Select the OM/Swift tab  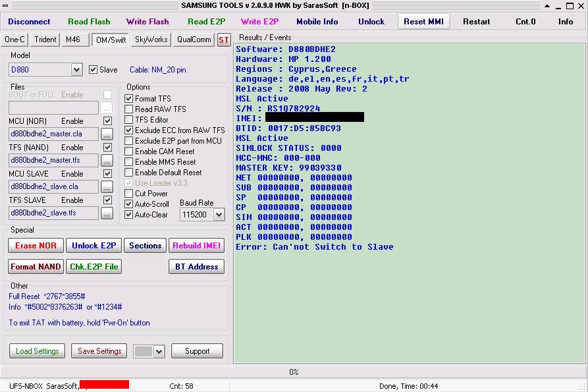pos(111,40)
